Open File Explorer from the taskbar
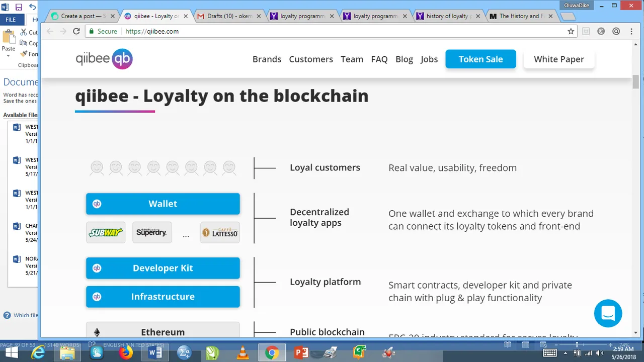 pos(67,353)
